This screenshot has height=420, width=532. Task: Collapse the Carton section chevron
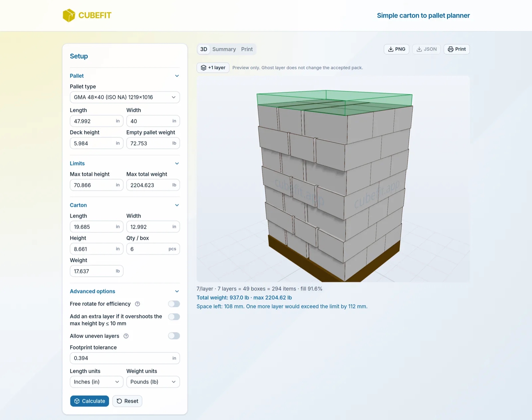(177, 205)
